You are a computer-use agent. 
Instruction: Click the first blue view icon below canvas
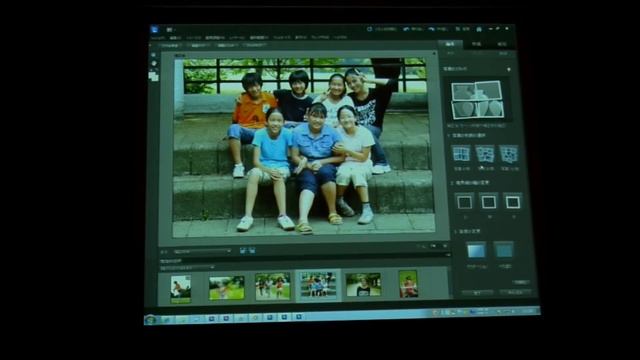243,251
